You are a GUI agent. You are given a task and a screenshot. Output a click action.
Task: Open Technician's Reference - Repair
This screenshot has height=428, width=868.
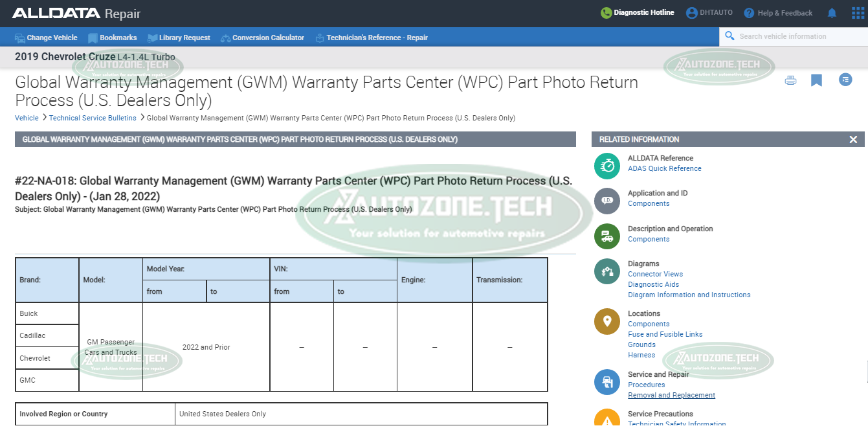(x=372, y=38)
